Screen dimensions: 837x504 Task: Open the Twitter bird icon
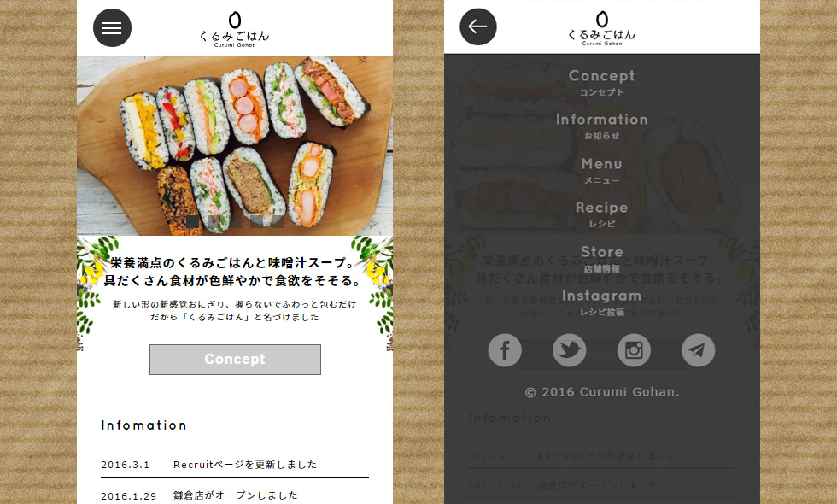[569, 350]
